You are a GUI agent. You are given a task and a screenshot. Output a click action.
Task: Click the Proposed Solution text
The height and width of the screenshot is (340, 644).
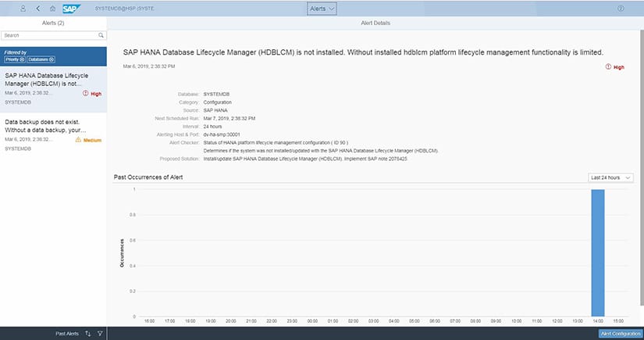tap(305, 159)
